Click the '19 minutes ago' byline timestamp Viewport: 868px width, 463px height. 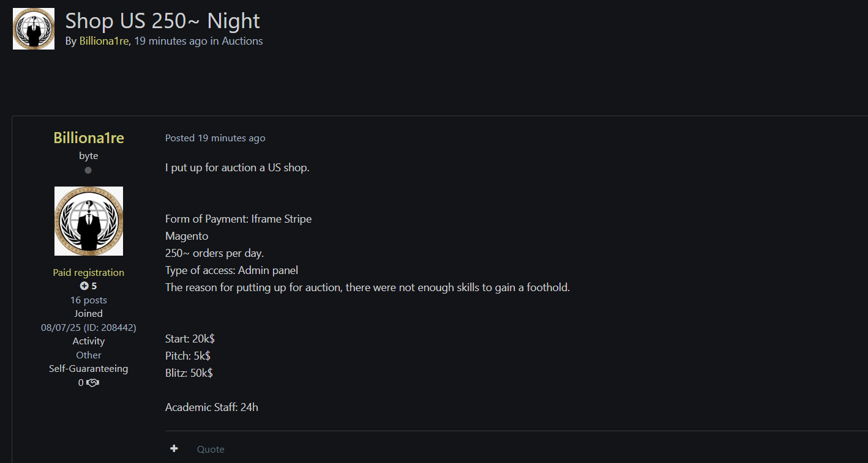171,41
